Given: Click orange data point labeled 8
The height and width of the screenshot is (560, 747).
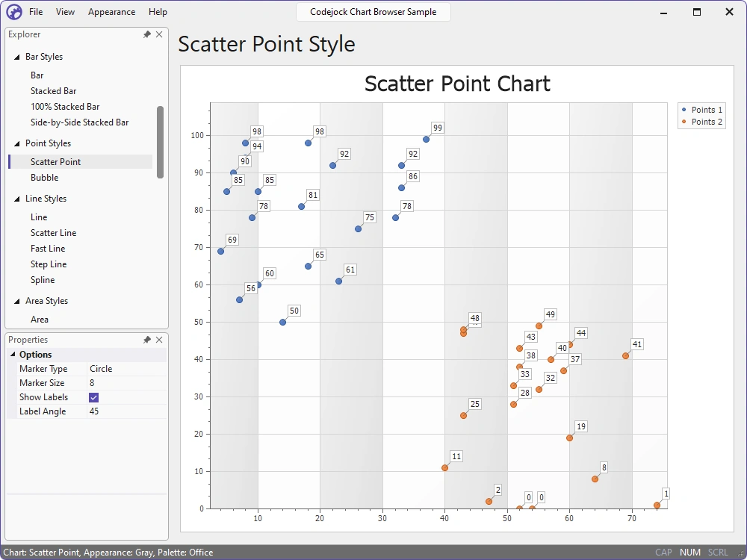Looking at the screenshot, I should [595, 479].
